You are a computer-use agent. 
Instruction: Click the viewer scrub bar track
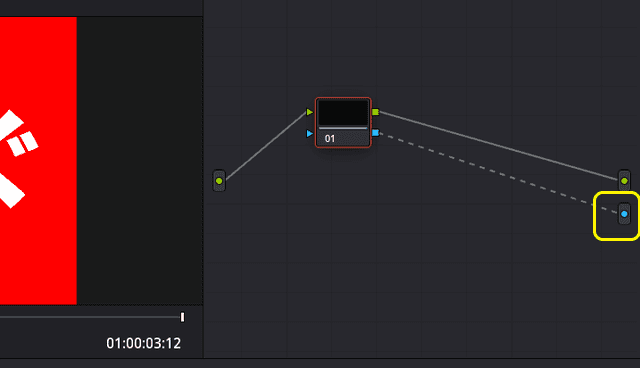coord(90,317)
